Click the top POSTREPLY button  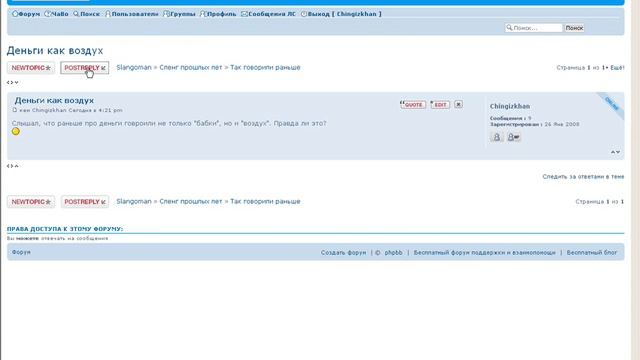point(84,68)
